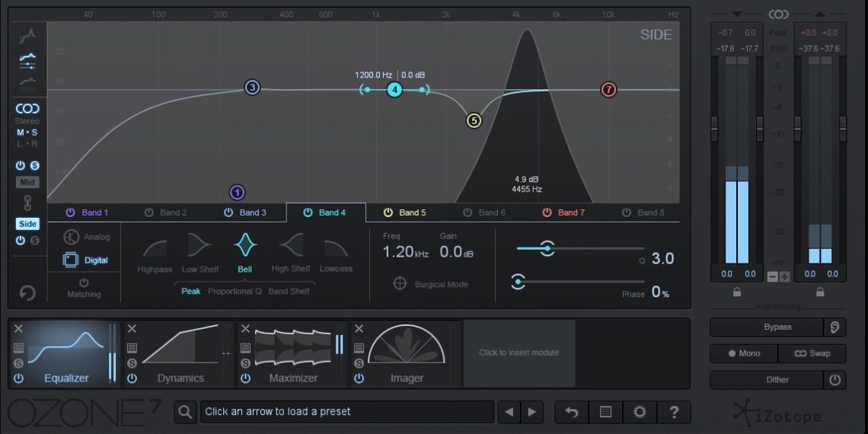
Task: Select the Highpass filter shape
Action: click(x=155, y=249)
